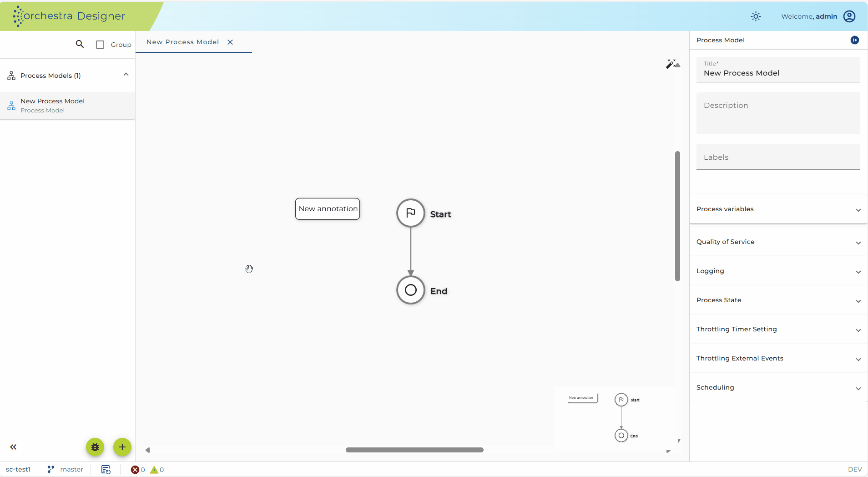868x477 pixels.
Task: Enable the Group checkbox
Action: click(x=100, y=45)
